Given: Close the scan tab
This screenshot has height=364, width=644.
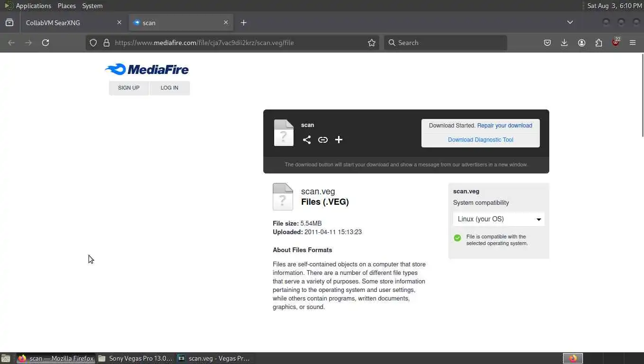Looking at the screenshot, I should (226, 22).
